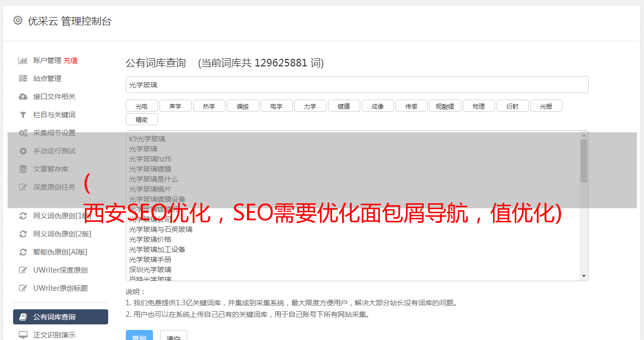Click refresh icon for 同义词伪原创[1版]

[23, 216]
